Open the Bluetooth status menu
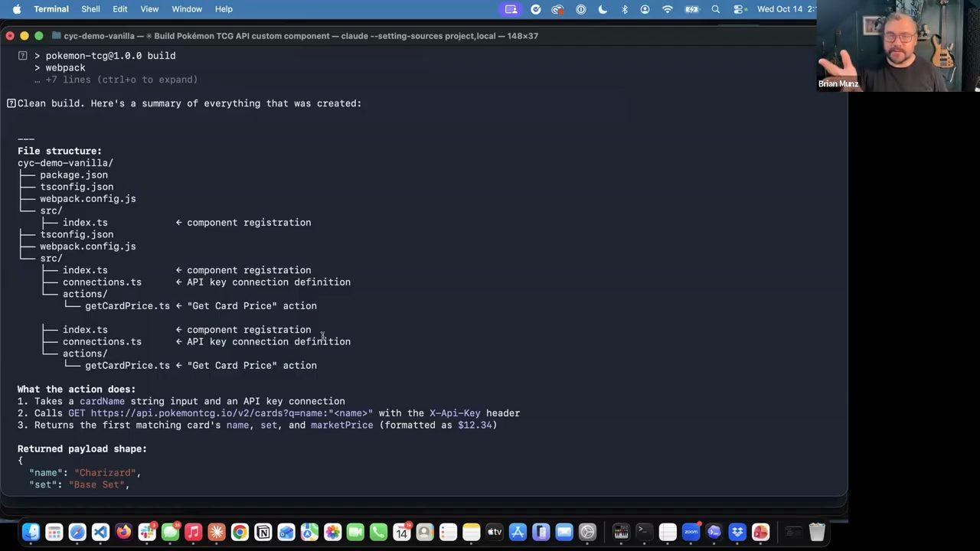 pos(625,9)
